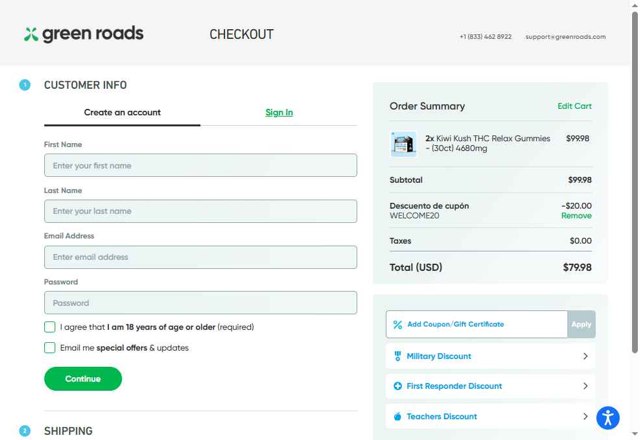Click the Teachers Discount apple icon
This screenshot has width=640, height=440.
[398, 416]
